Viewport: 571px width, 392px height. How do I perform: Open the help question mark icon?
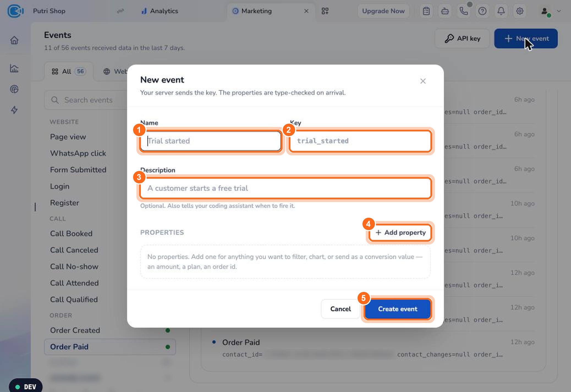482,11
